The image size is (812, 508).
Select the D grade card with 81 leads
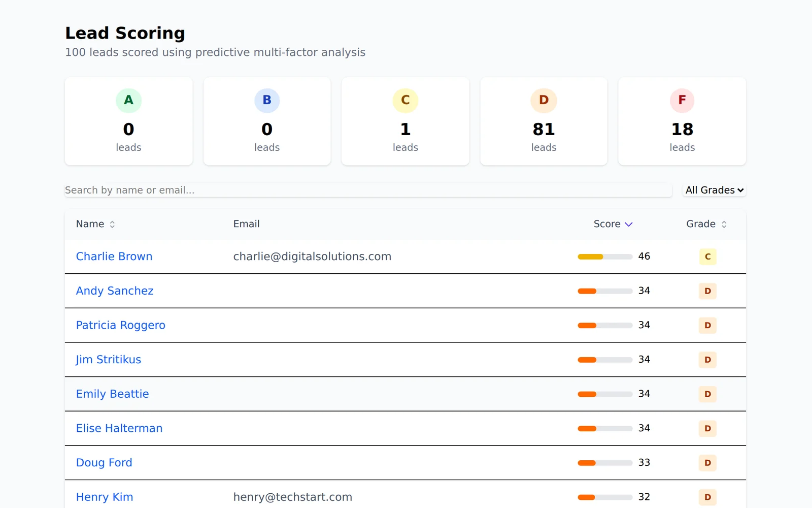544,121
